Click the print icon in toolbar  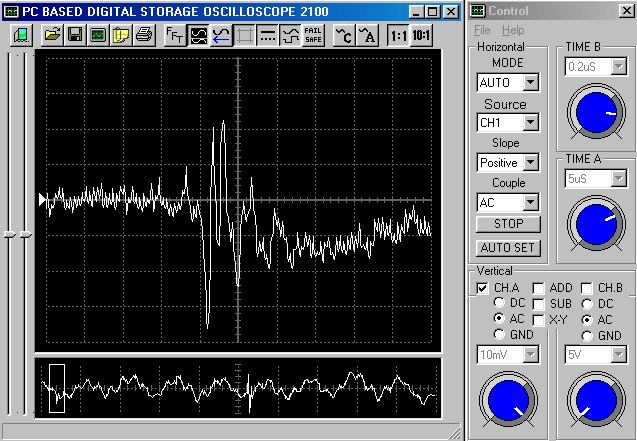click(x=144, y=35)
